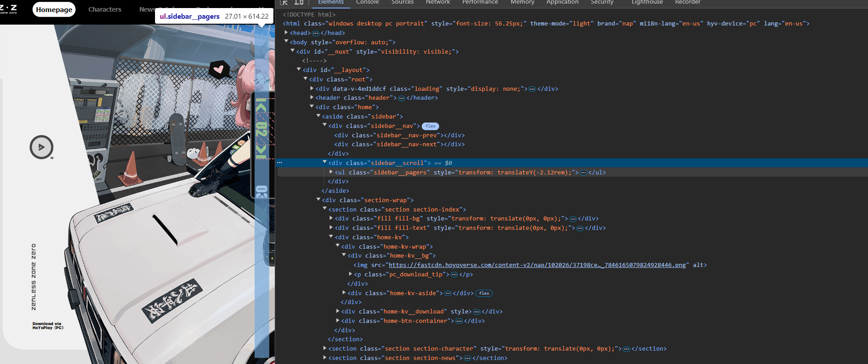Toggle the flex badge on sidebar__nav

point(430,126)
